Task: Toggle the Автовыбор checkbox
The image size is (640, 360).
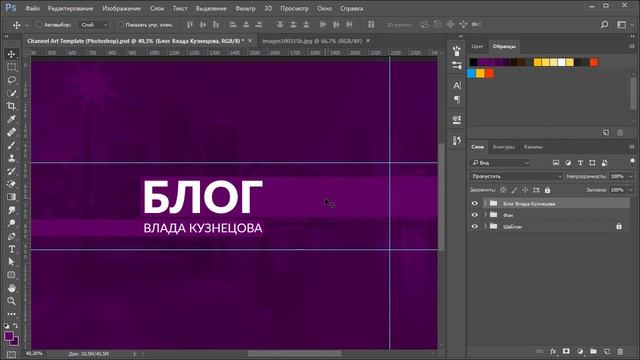Action: pos(39,25)
